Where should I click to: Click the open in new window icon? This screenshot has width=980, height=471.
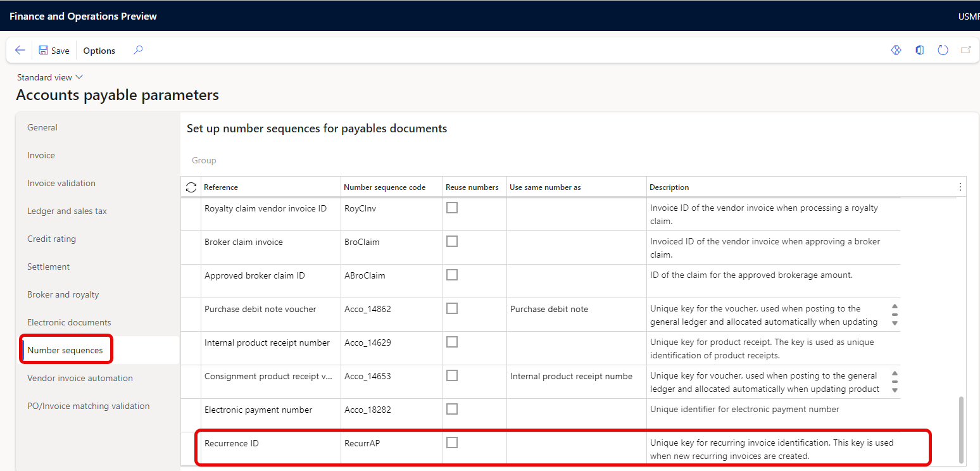coord(965,51)
